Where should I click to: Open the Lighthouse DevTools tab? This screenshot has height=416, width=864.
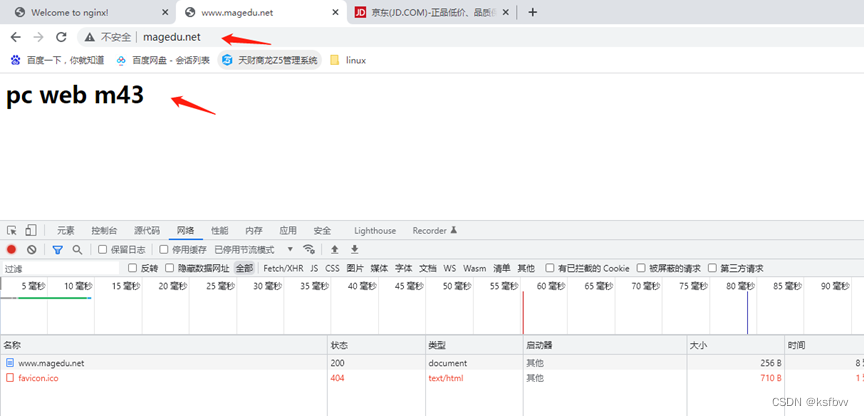tap(375, 231)
